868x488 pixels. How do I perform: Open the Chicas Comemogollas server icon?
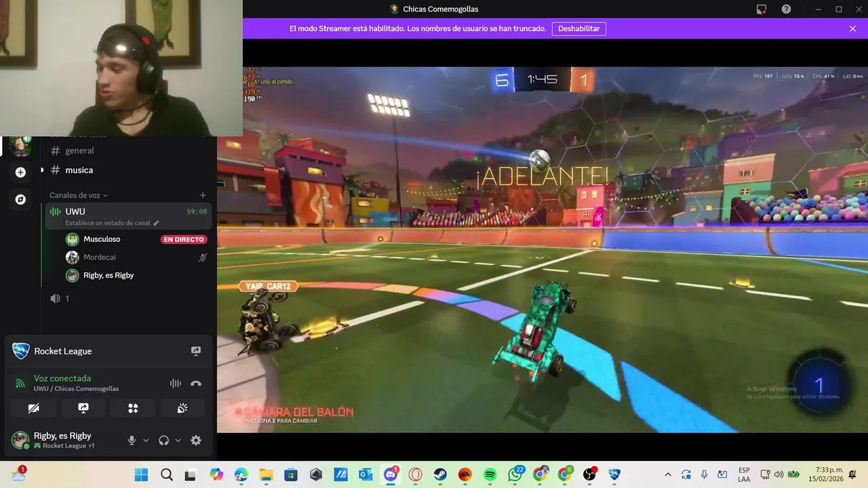(20, 146)
